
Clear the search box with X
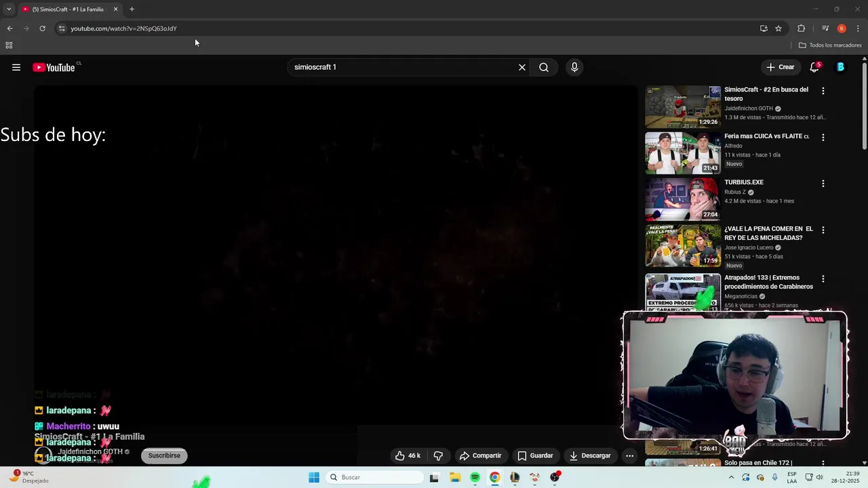click(x=522, y=67)
